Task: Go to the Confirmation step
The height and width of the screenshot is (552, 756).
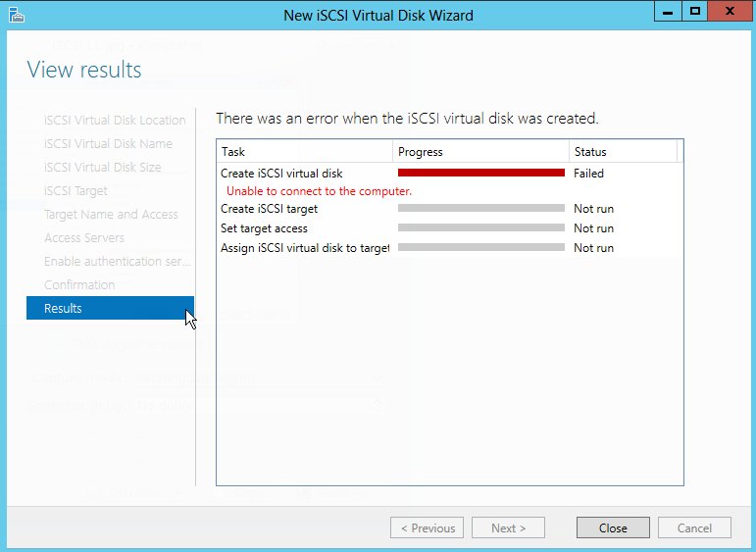Action: (x=79, y=284)
